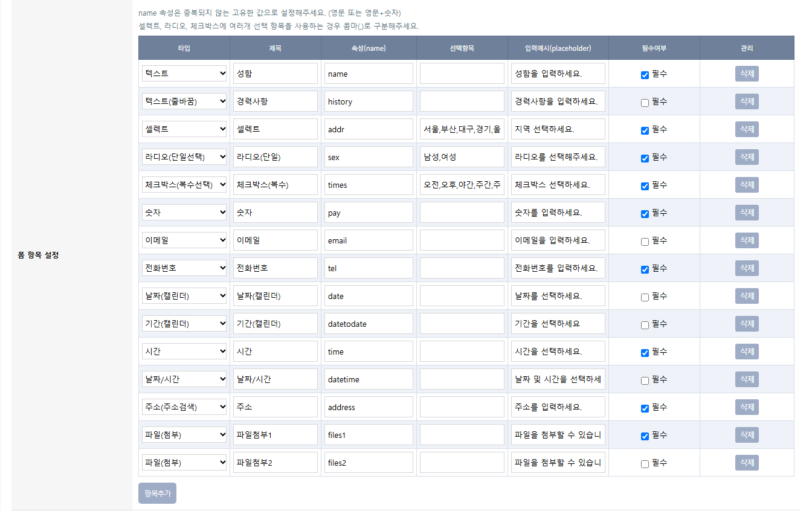812x511 pixels.
Task: Click the empty options field in pay row
Action: click(462, 213)
